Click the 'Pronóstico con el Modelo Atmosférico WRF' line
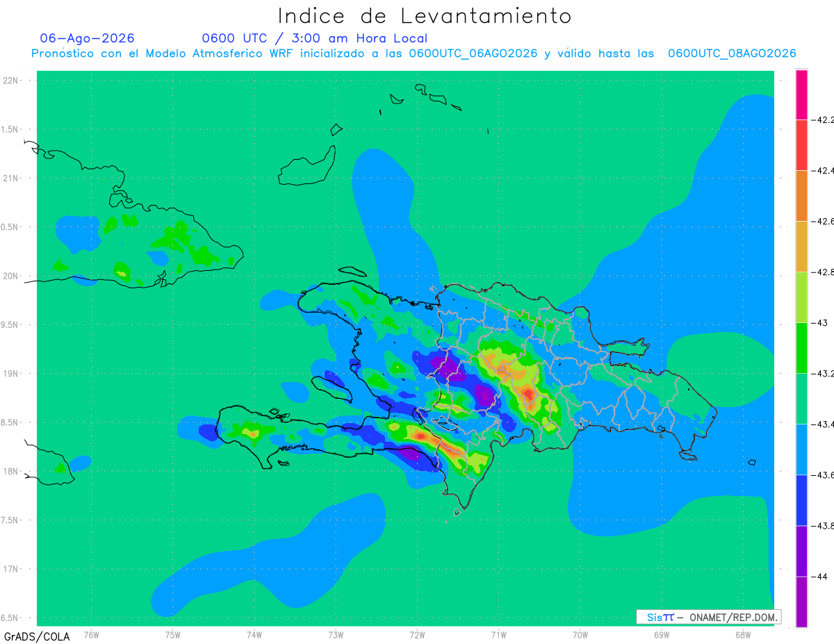The width and height of the screenshot is (834, 644). tap(414, 53)
